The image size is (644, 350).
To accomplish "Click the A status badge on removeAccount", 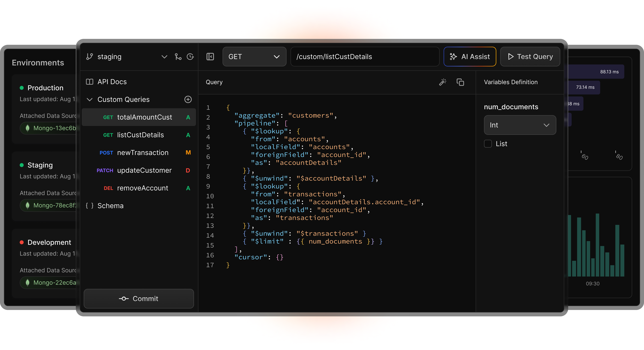I will pos(188,188).
